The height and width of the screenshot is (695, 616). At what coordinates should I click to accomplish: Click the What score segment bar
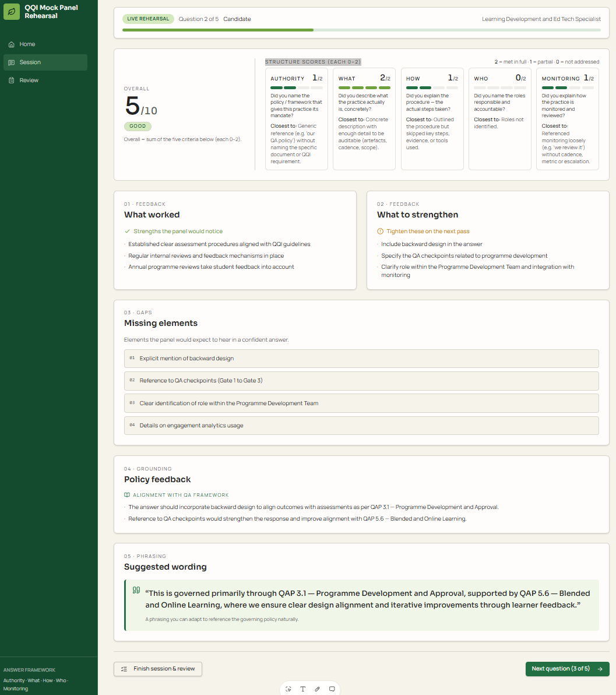[x=364, y=88]
